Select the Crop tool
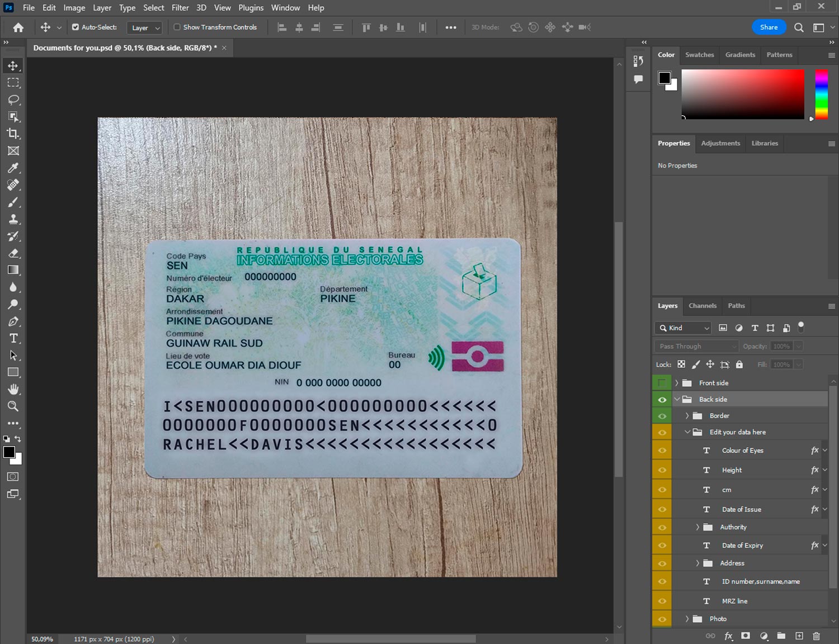The height and width of the screenshot is (644, 839). (13, 134)
